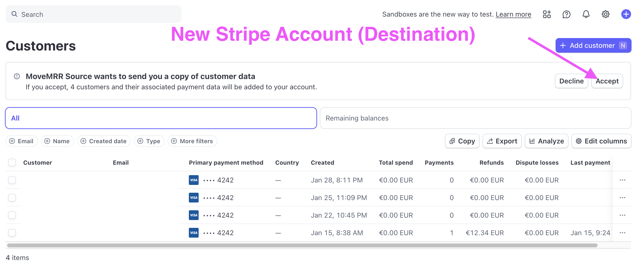
Task: Click the horizontal table scrollbar
Action: click(302, 245)
